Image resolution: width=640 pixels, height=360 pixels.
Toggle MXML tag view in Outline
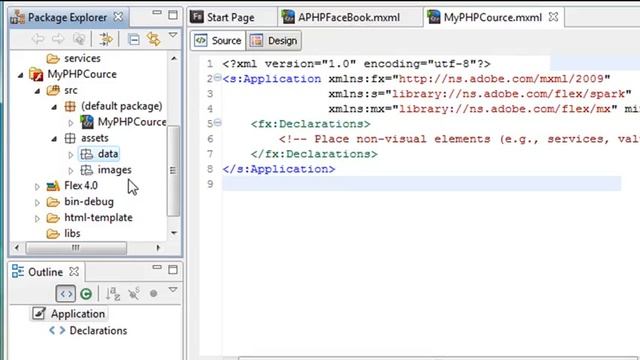pos(66,294)
